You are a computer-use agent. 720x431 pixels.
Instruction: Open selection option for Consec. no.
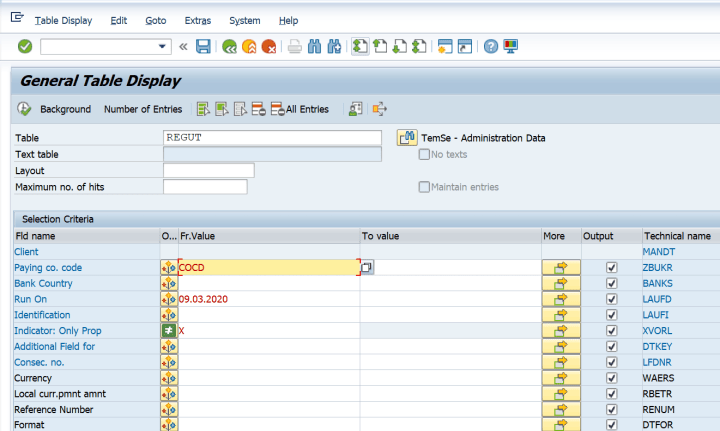point(169,362)
